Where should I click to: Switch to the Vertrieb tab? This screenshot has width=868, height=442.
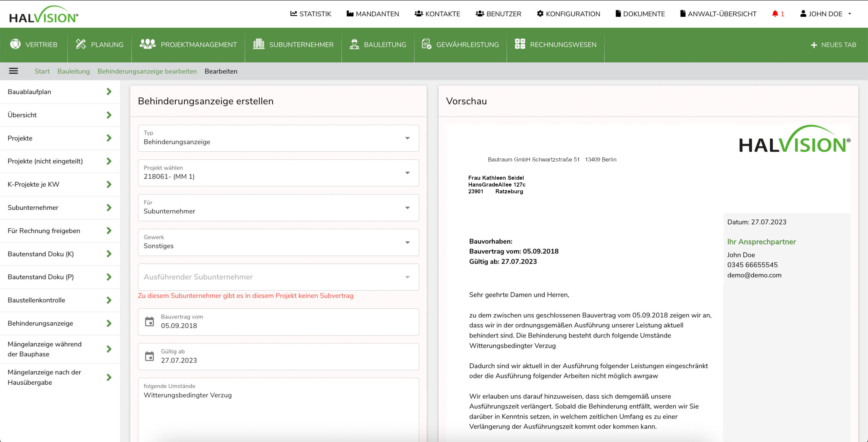(x=34, y=45)
